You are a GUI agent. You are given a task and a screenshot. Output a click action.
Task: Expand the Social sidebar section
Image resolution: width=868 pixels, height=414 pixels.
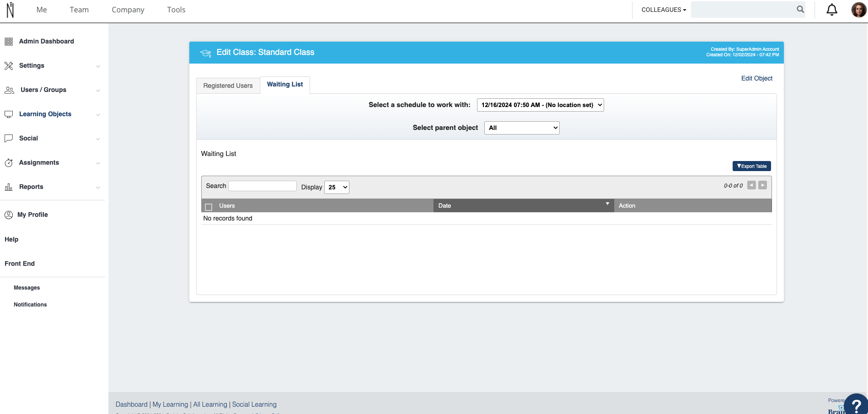[98, 139]
